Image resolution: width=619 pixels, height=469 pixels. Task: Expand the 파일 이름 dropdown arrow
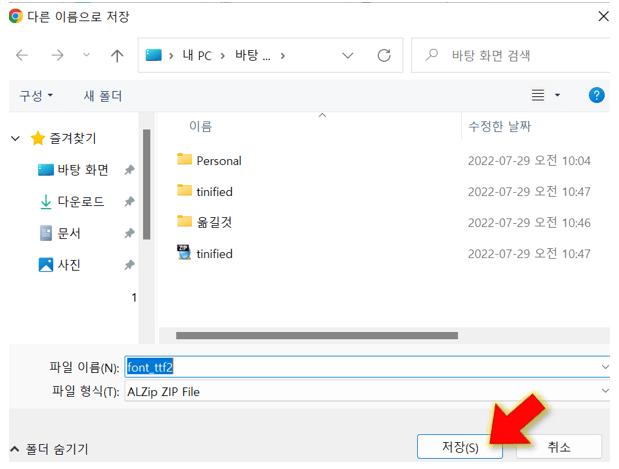pyautogui.click(x=605, y=367)
